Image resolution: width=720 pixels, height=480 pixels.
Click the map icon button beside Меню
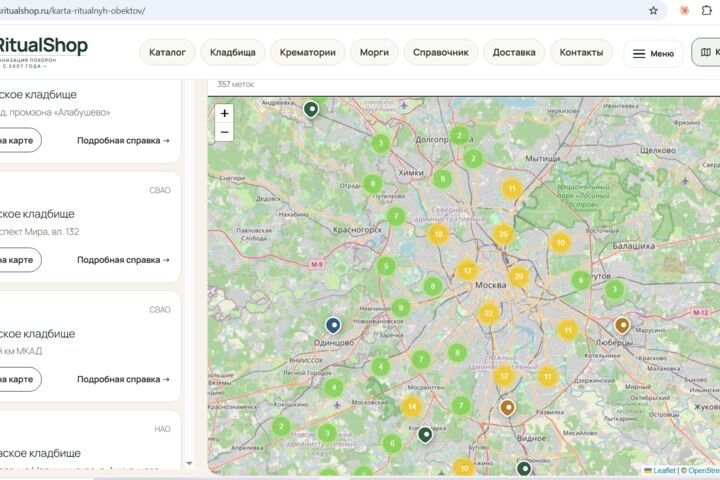pos(706,52)
